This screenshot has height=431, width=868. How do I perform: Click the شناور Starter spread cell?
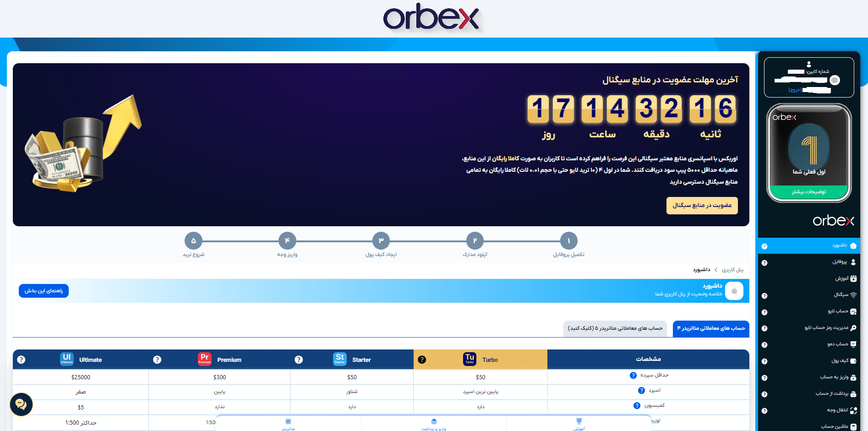352,392
